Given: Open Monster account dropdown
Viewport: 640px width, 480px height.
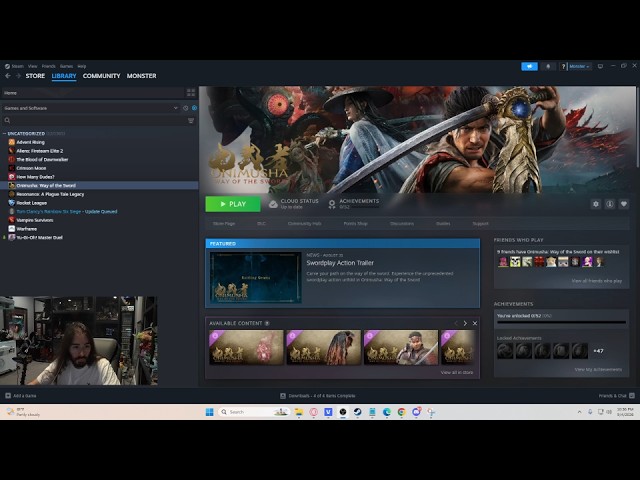Looking at the screenshot, I should 579,67.
